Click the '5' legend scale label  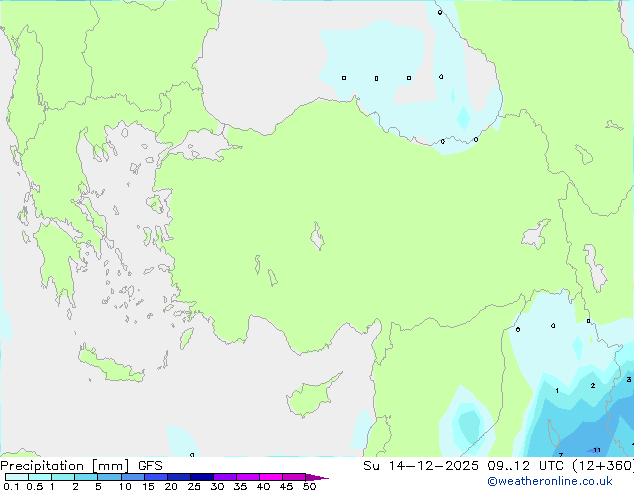(x=98, y=486)
